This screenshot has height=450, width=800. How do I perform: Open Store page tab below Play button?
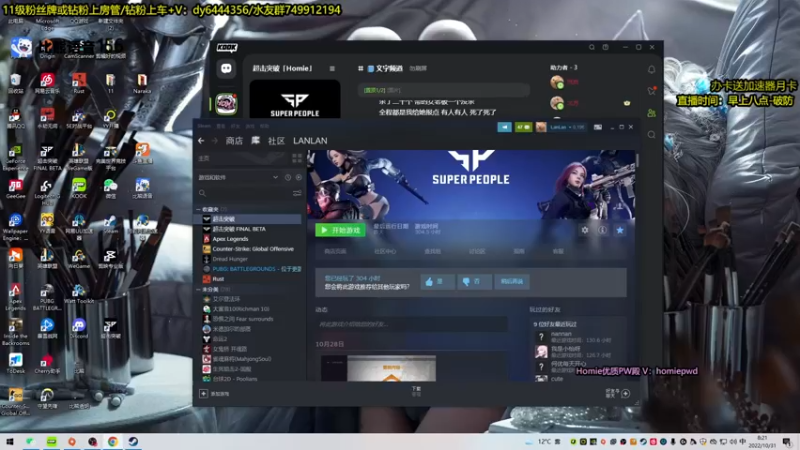pos(335,252)
